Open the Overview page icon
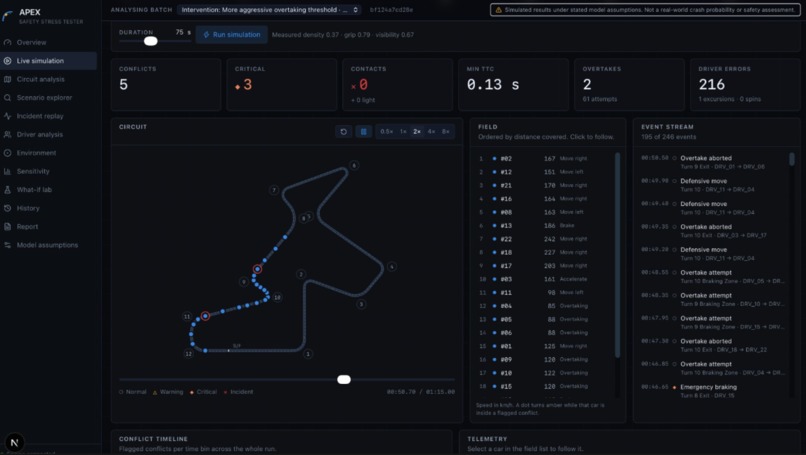Image resolution: width=806 pixels, height=455 pixels. click(7, 42)
